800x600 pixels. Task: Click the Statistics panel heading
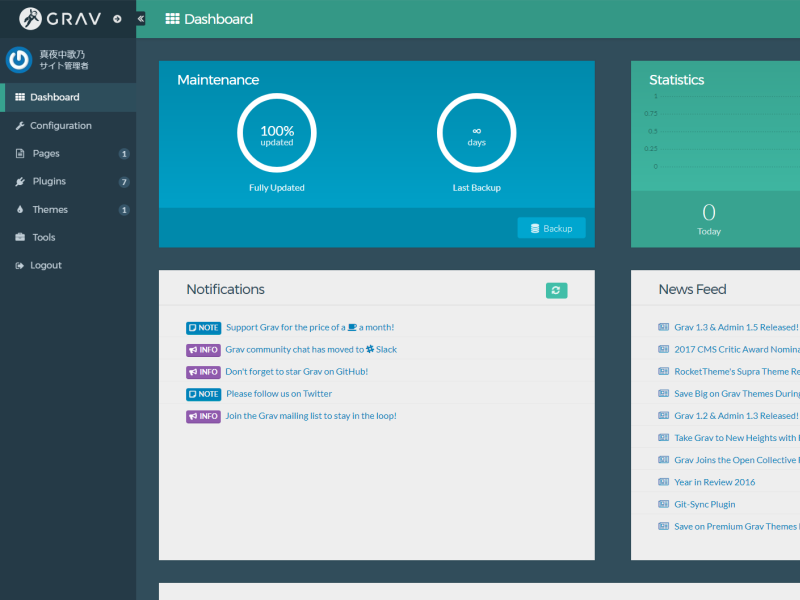[677, 80]
